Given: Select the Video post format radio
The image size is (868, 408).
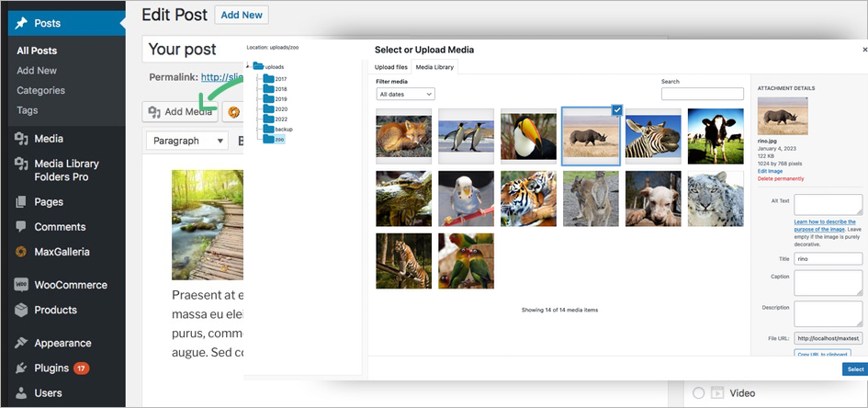Looking at the screenshot, I should (x=699, y=393).
